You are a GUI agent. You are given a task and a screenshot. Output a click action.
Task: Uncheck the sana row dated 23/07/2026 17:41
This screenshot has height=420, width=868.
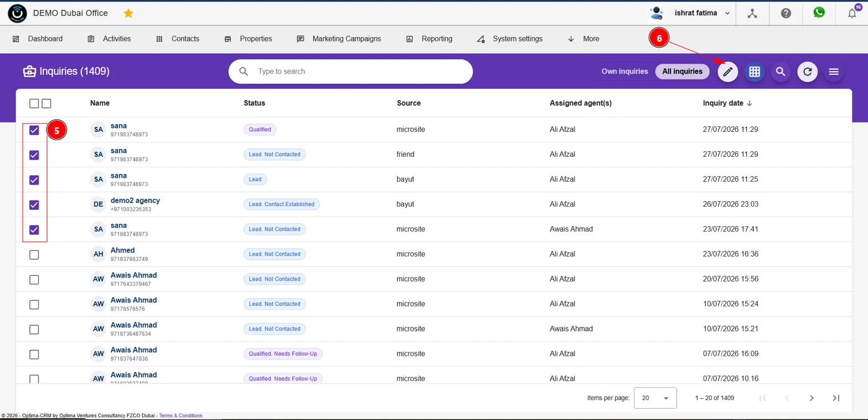pos(34,230)
